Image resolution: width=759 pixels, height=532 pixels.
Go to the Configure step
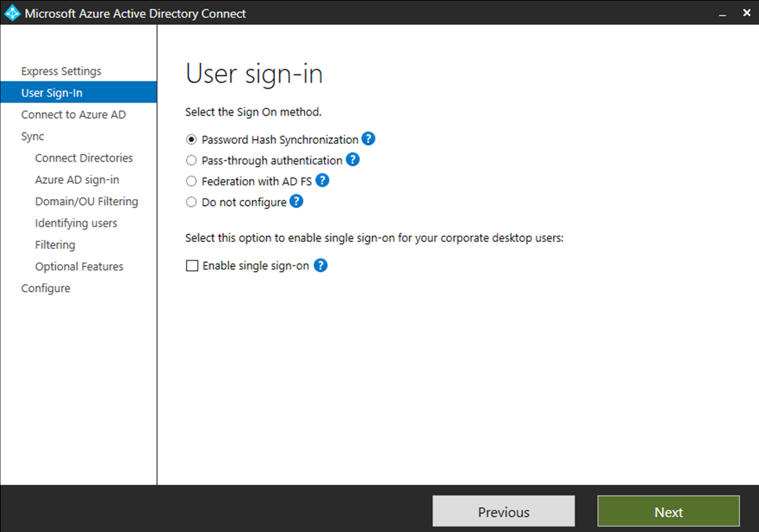coord(46,288)
